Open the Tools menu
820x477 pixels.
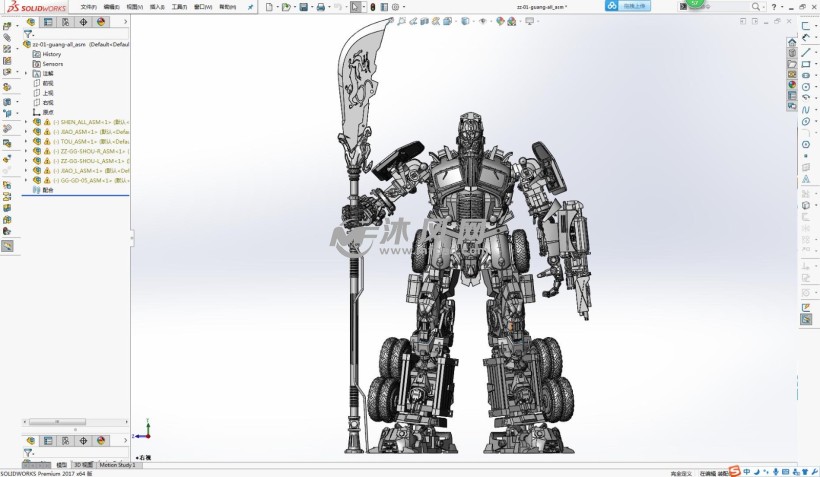[179, 7]
